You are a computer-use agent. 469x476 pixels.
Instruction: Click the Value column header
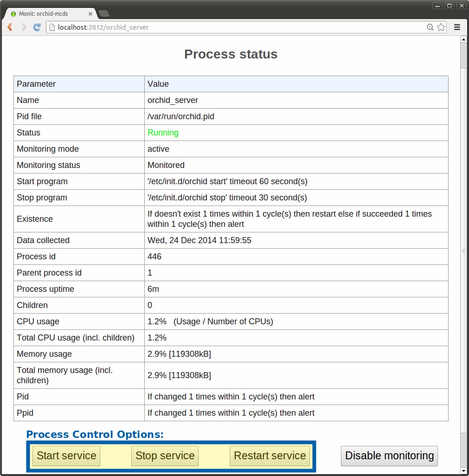pos(158,84)
